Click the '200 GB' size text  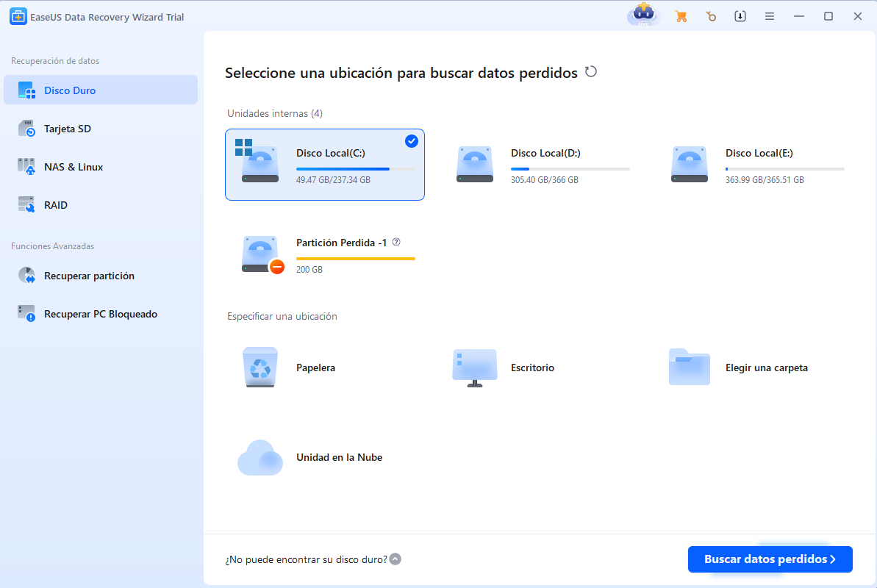click(x=309, y=269)
